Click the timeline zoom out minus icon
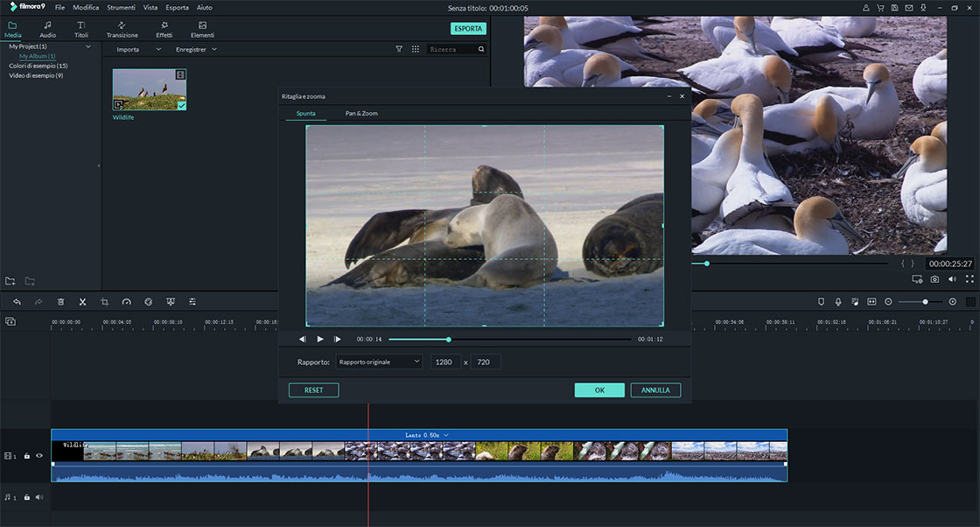The image size is (980, 527). (x=888, y=302)
